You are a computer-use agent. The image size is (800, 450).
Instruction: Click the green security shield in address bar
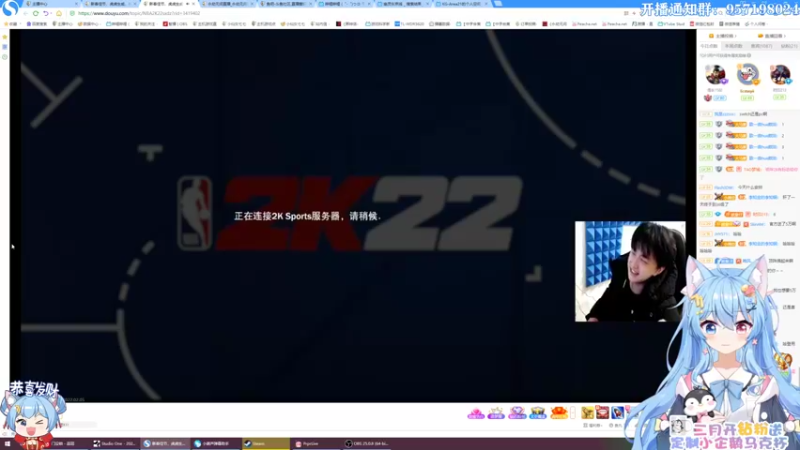pos(72,13)
